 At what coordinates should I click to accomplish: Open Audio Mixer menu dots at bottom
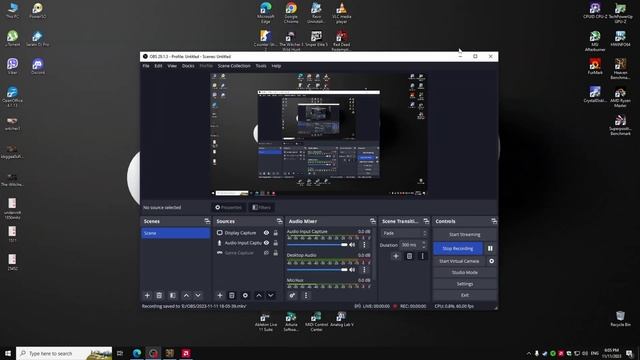point(306,295)
